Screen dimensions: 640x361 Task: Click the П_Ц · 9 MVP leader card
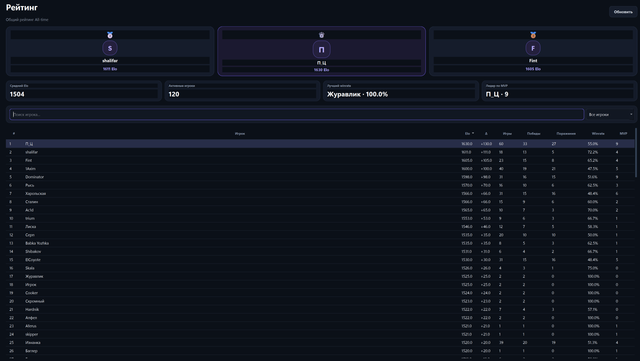pyautogui.click(x=560, y=91)
